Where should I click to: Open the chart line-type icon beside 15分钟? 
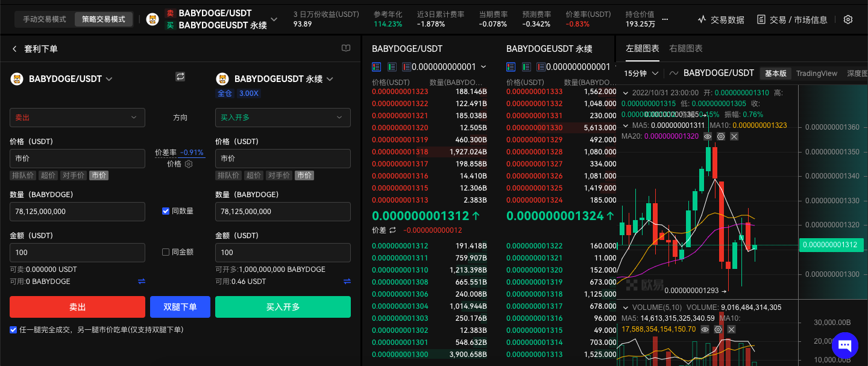point(673,74)
